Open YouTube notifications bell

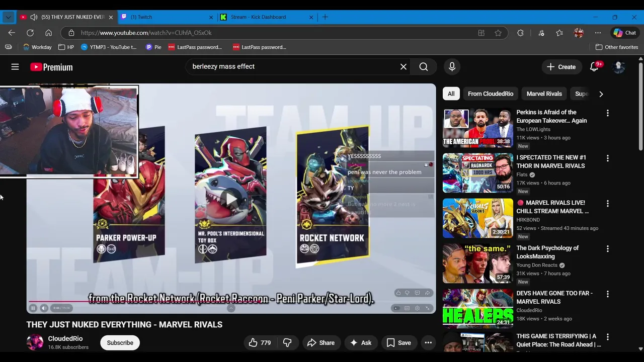point(594,67)
